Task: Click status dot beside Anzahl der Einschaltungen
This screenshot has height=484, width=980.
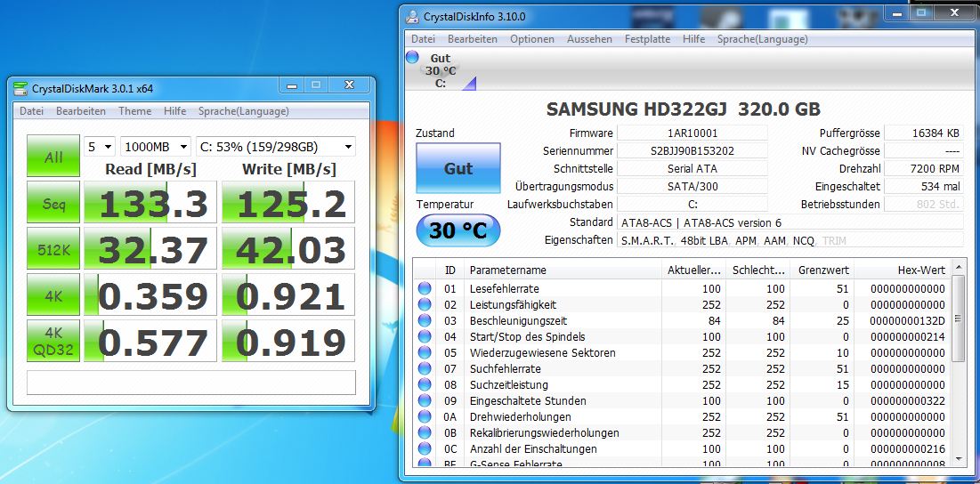Action: click(x=425, y=448)
